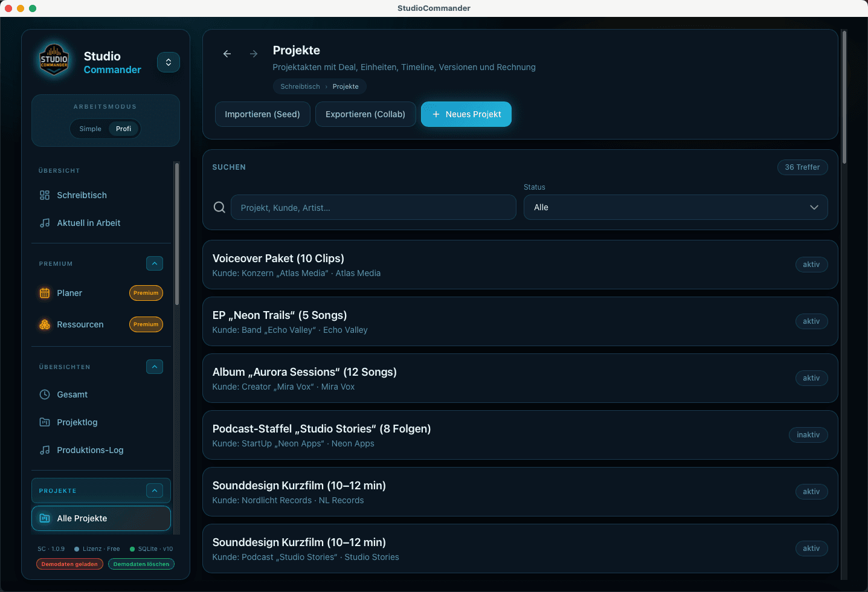868x592 pixels.
Task: Click the Planer calendar icon
Action: click(x=45, y=293)
